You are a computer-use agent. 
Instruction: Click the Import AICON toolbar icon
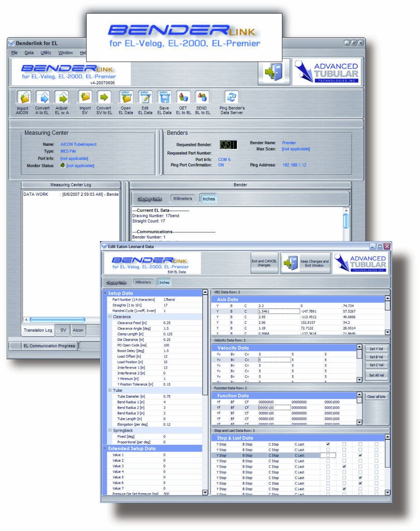23,97
